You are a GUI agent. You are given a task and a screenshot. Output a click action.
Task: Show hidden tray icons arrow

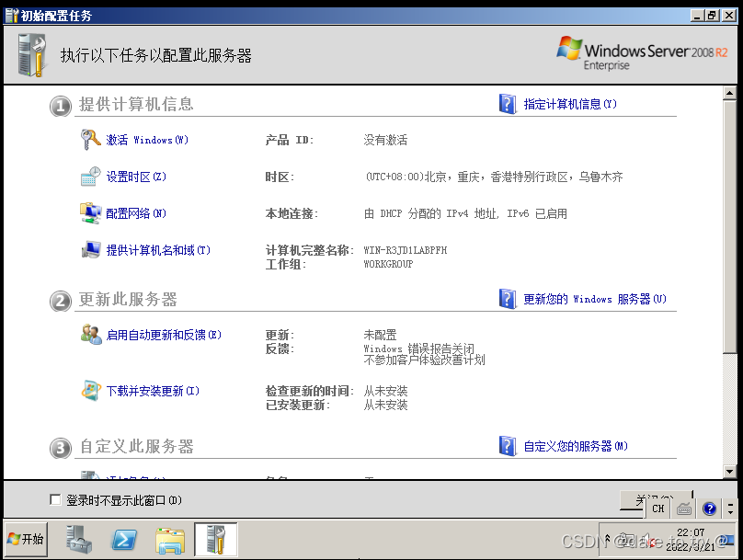pyautogui.click(x=608, y=538)
